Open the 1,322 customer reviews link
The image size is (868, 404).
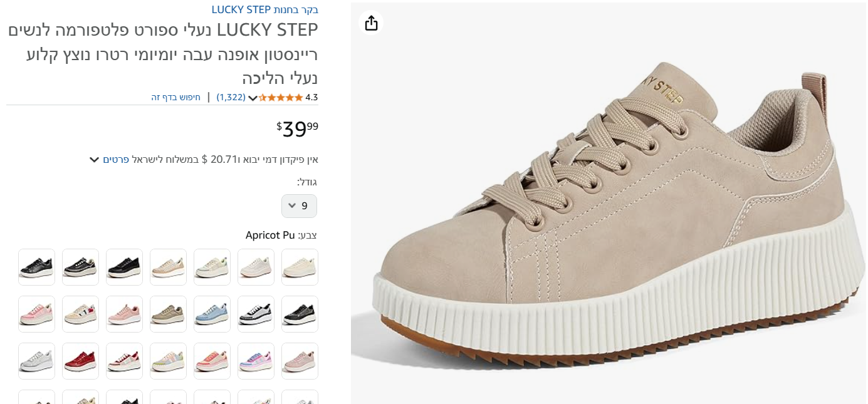click(x=231, y=98)
